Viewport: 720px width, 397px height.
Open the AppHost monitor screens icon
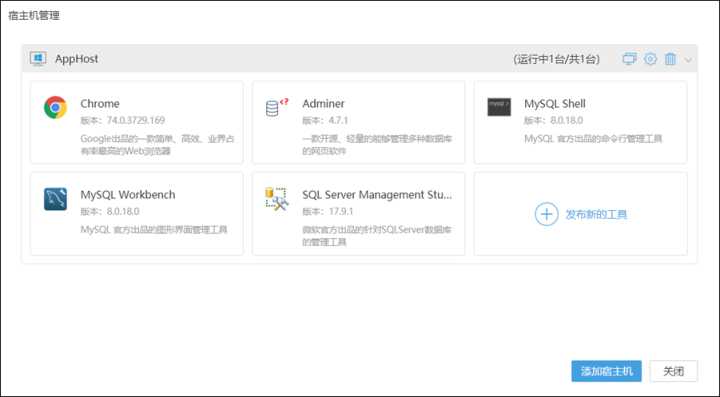629,59
